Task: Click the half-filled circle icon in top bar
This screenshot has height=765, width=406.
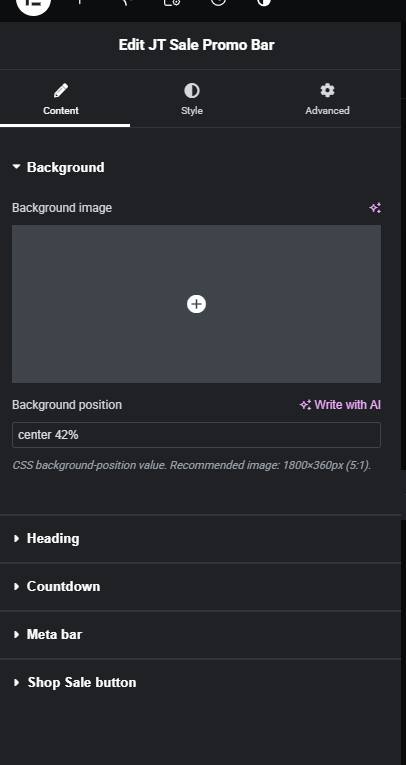Action: (x=264, y=2)
